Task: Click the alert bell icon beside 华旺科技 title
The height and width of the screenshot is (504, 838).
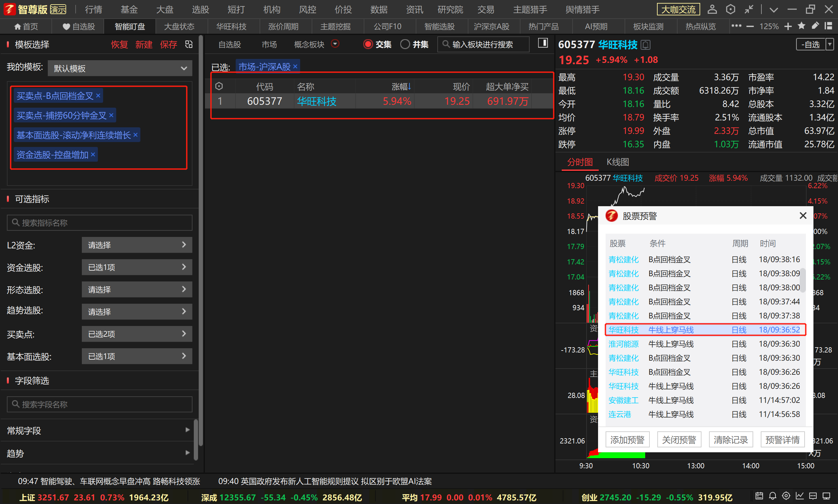Action: [x=646, y=45]
